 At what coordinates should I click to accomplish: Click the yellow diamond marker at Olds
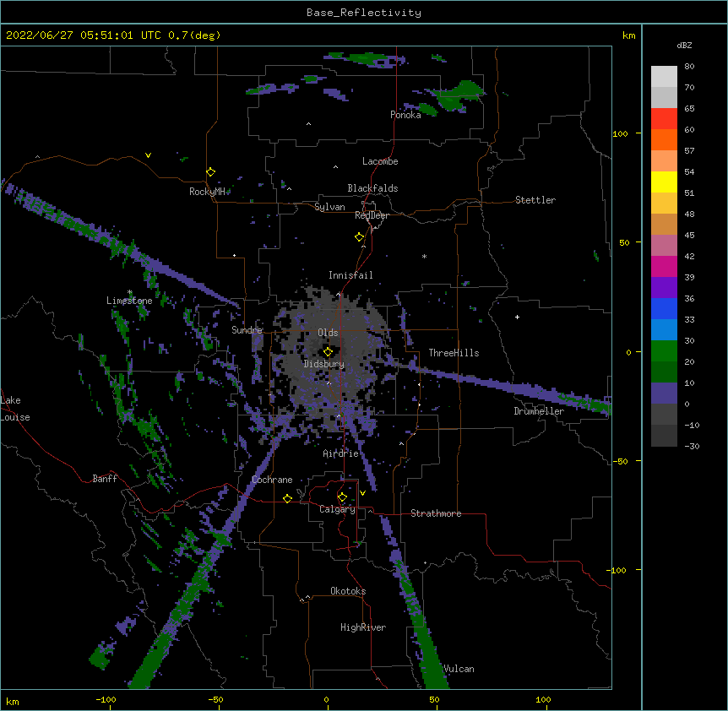coord(328,352)
